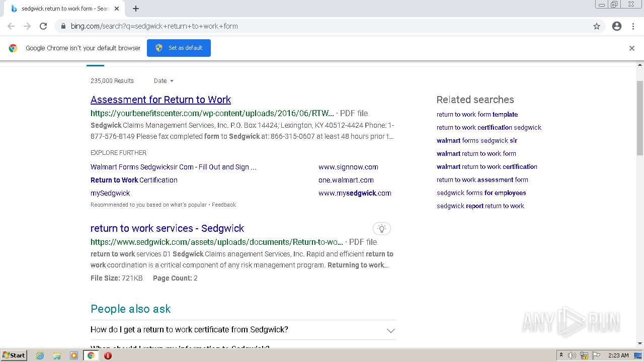The image size is (644, 362).
Task: Reload the current Bing page
Action: (x=43, y=26)
